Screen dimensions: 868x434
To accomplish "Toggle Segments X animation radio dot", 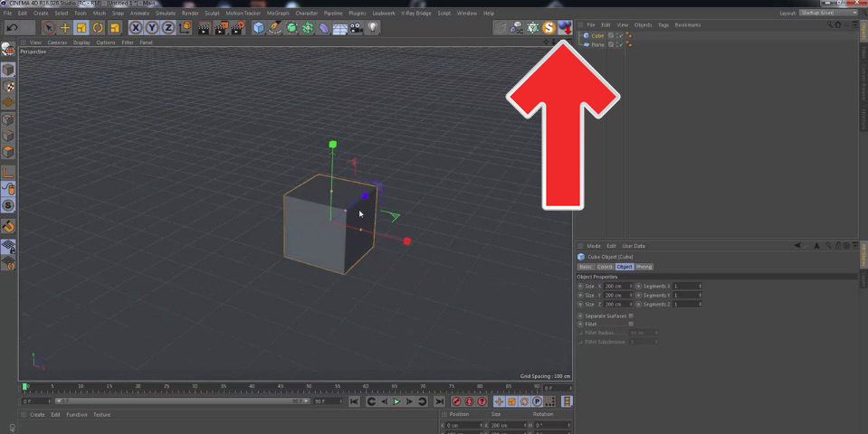I will [638, 287].
